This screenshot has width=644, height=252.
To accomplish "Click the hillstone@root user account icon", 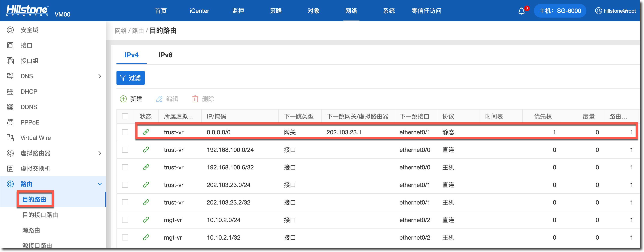I will click(598, 11).
